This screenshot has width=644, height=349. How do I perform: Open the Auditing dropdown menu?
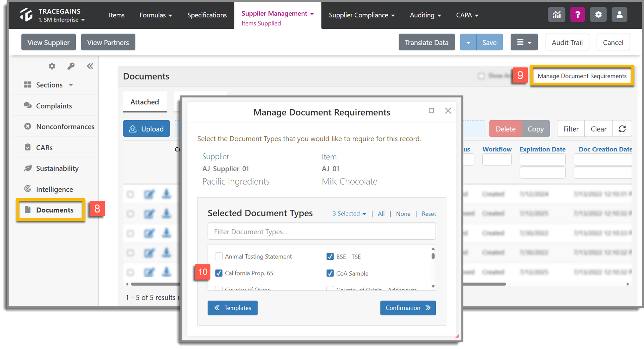coord(425,15)
